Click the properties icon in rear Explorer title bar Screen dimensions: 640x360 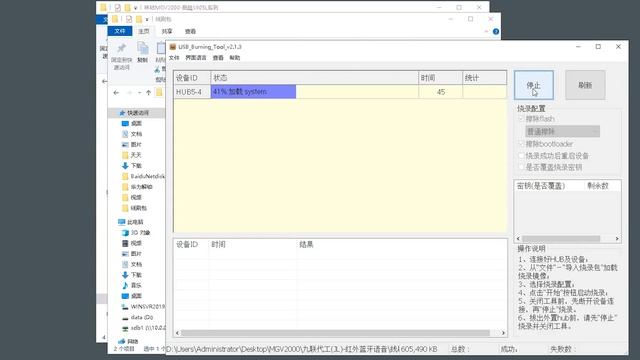pos(118,7)
